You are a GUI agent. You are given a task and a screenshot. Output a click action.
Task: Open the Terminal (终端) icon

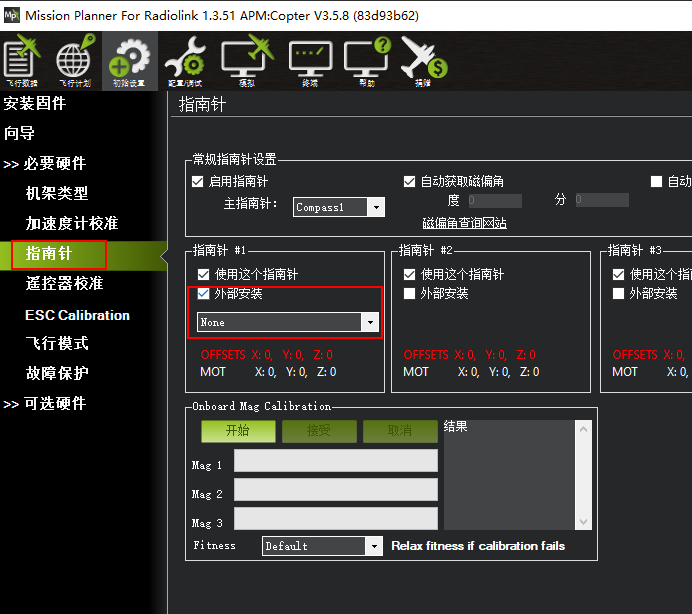coord(310,61)
